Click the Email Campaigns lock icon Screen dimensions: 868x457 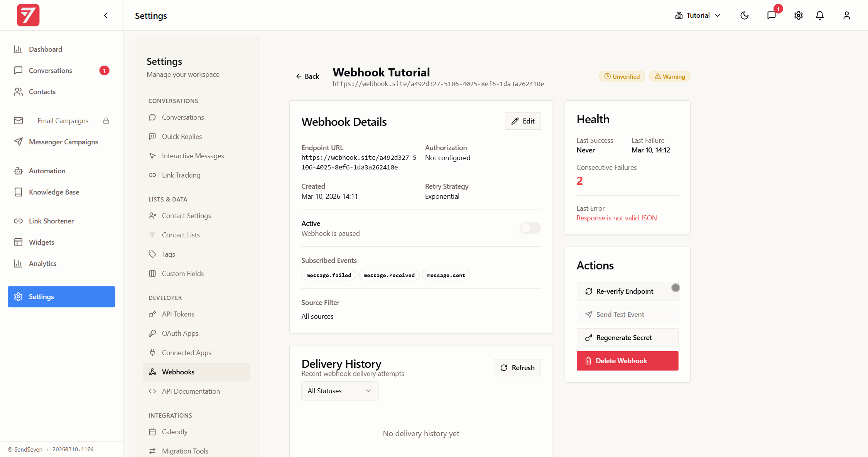[106, 121]
